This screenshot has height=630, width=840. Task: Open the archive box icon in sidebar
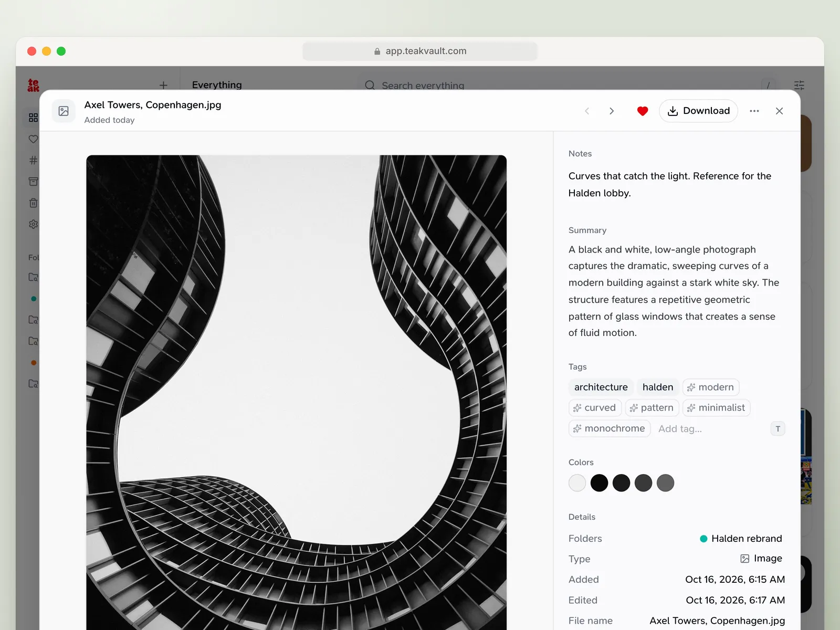[x=33, y=182]
